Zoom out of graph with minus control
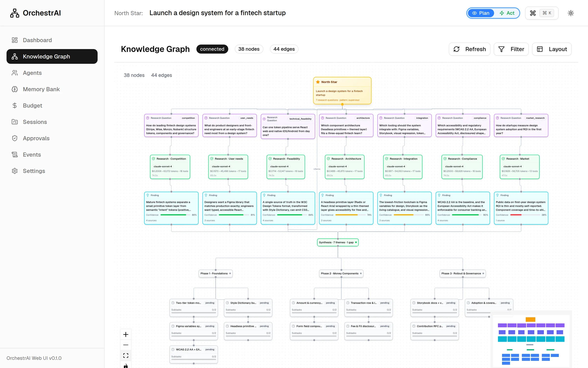Screen dimensions: 588x368 [126, 345]
